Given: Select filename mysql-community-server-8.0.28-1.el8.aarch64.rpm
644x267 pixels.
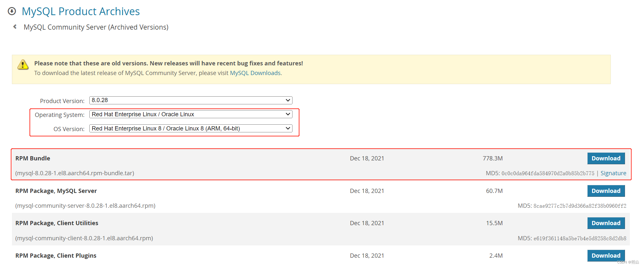Looking at the screenshot, I should tap(85, 206).
